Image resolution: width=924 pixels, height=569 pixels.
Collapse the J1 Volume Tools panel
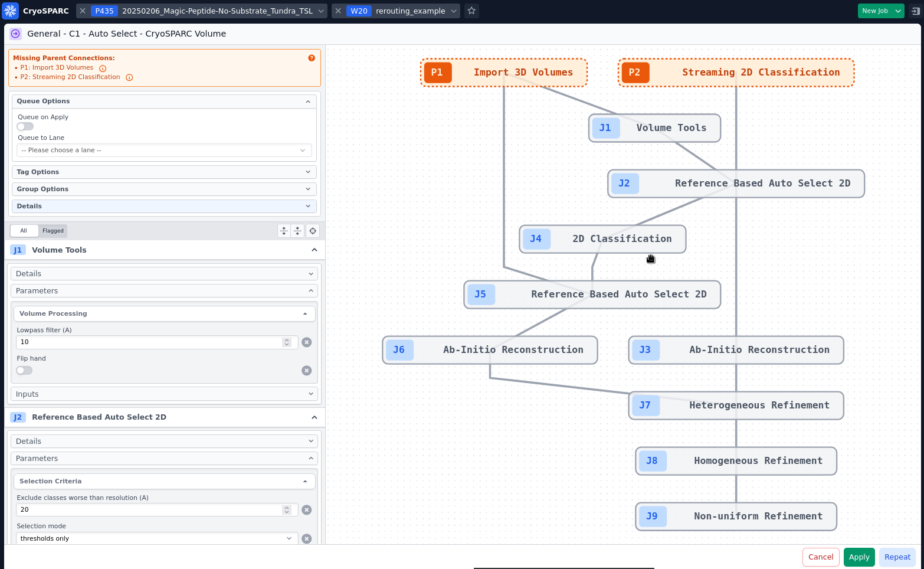pyautogui.click(x=314, y=250)
